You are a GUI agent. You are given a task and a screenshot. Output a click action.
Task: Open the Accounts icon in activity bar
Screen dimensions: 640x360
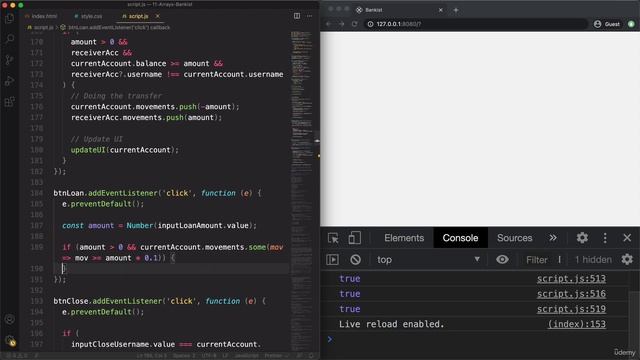coord(10,319)
